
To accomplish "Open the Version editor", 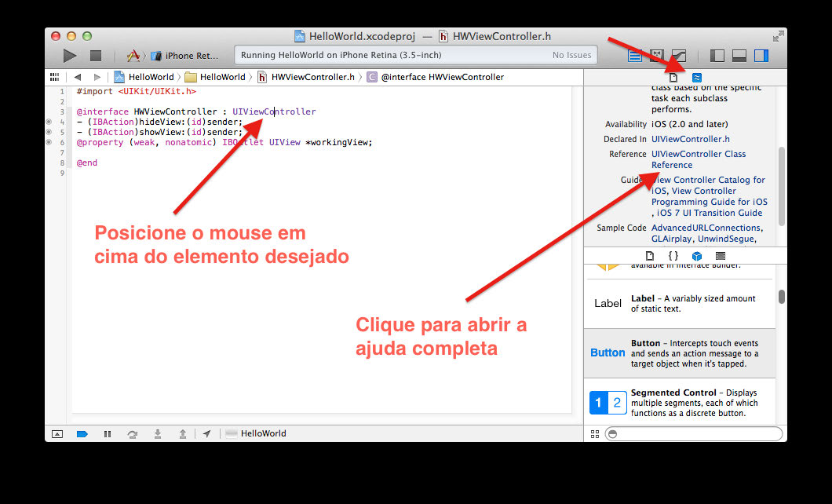I will tap(679, 56).
